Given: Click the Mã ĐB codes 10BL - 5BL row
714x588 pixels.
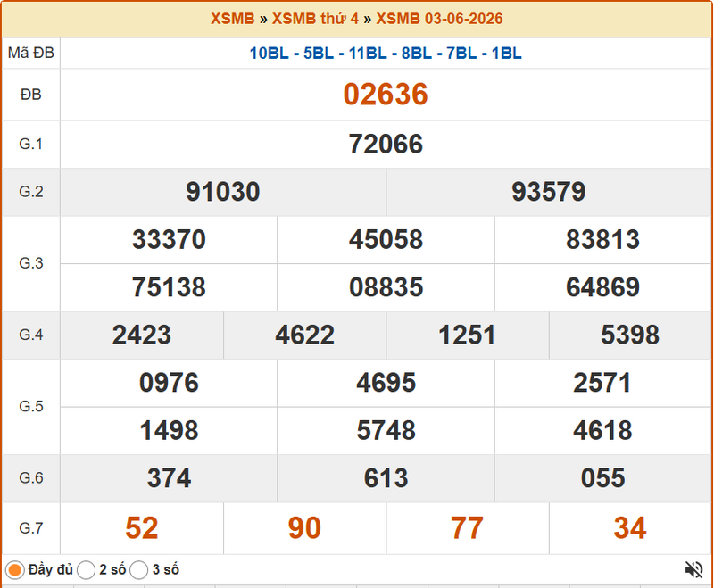Looking at the screenshot, I should [386, 54].
